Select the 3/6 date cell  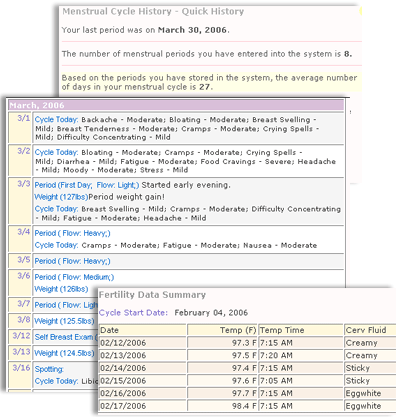20,283
